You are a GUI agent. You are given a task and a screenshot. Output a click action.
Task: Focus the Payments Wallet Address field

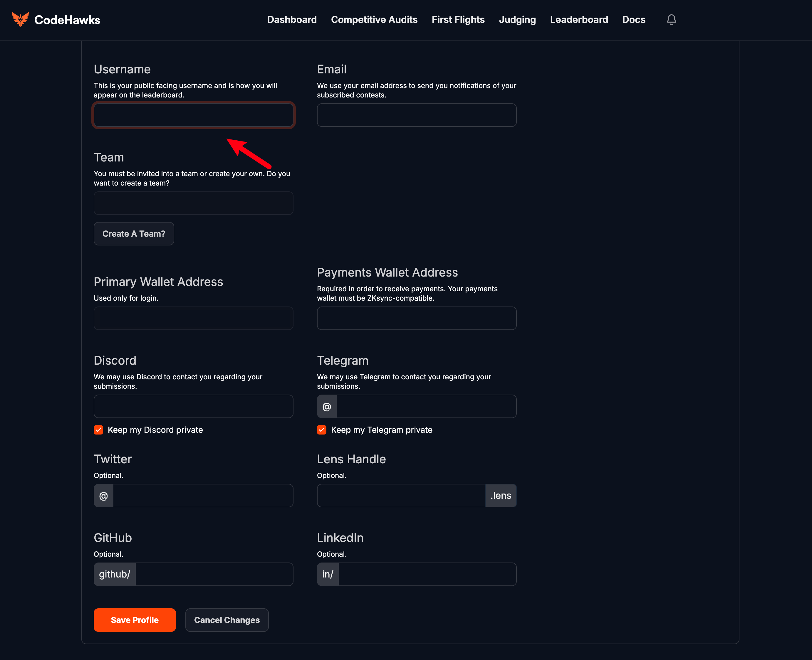tap(417, 318)
